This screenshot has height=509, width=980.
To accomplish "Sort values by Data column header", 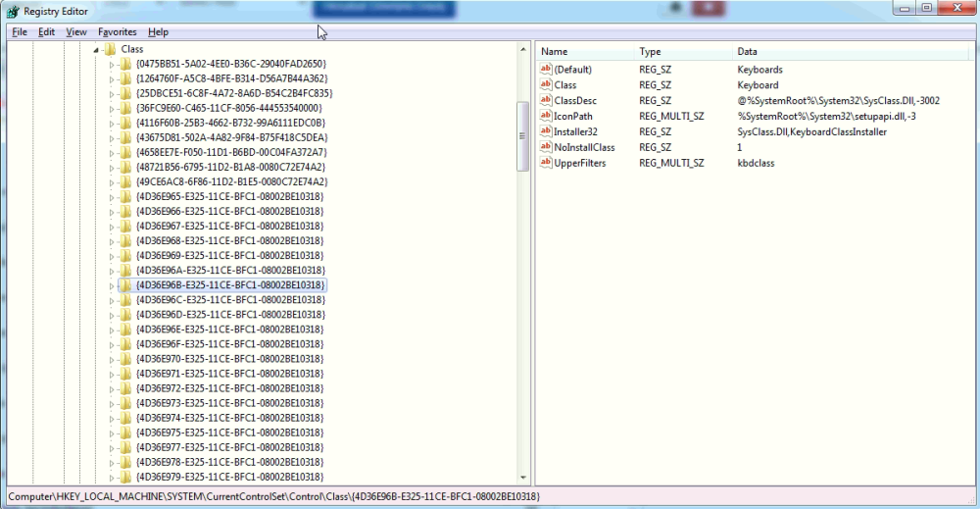I will [x=853, y=52].
